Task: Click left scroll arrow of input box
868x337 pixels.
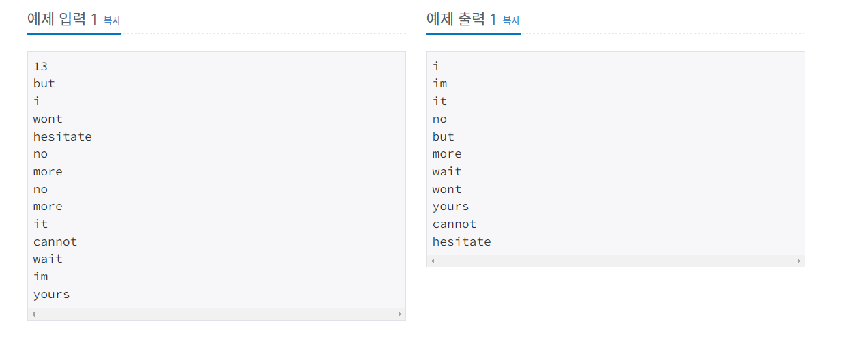Action: 33,314
